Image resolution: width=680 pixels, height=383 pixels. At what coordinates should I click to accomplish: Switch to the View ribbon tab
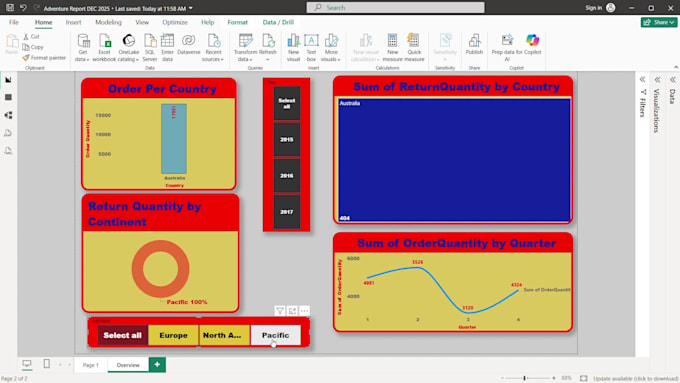[x=142, y=22]
